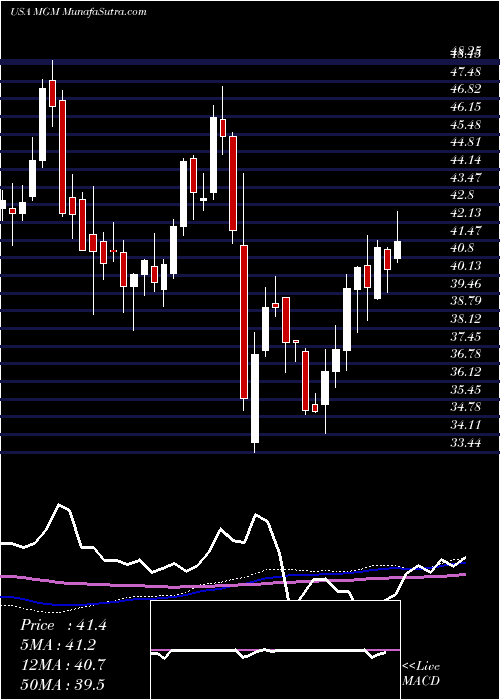The image size is (500, 700).
Task: Select the 41.47 price axis label
Action: [x=465, y=231]
